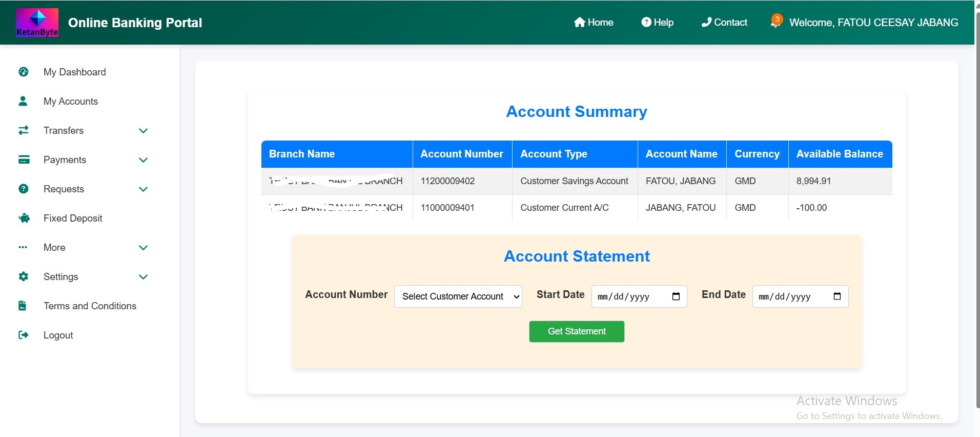The height and width of the screenshot is (437, 980).
Task: Click the Payments card icon
Action: 24,160
